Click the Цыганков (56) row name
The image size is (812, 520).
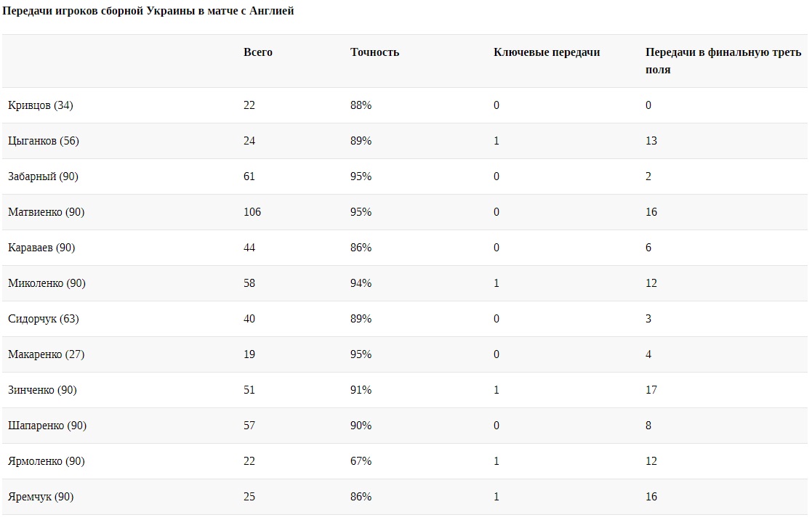(44, 141)
